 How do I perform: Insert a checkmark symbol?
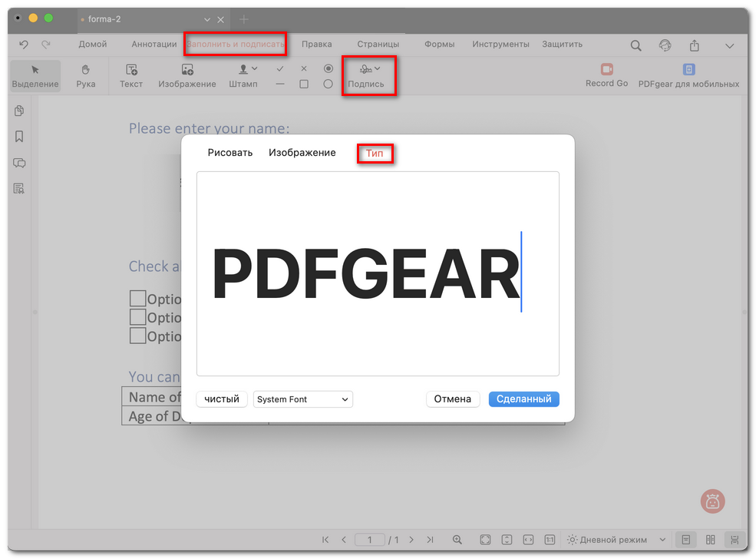click(280, 69)
